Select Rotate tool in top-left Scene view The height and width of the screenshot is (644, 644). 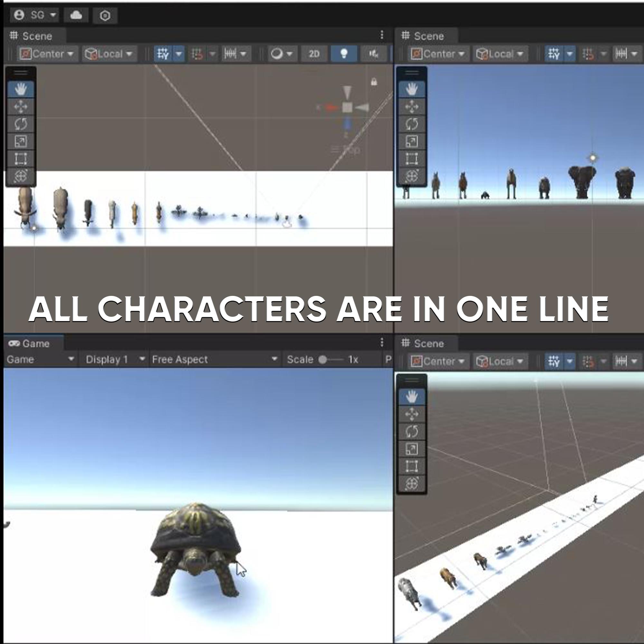(21, 124)
